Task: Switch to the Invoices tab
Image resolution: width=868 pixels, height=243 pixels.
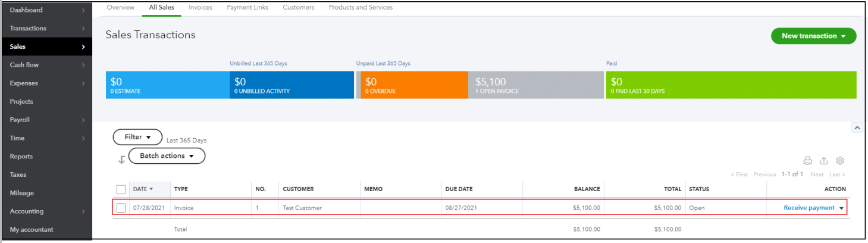Action: point(200,8)
